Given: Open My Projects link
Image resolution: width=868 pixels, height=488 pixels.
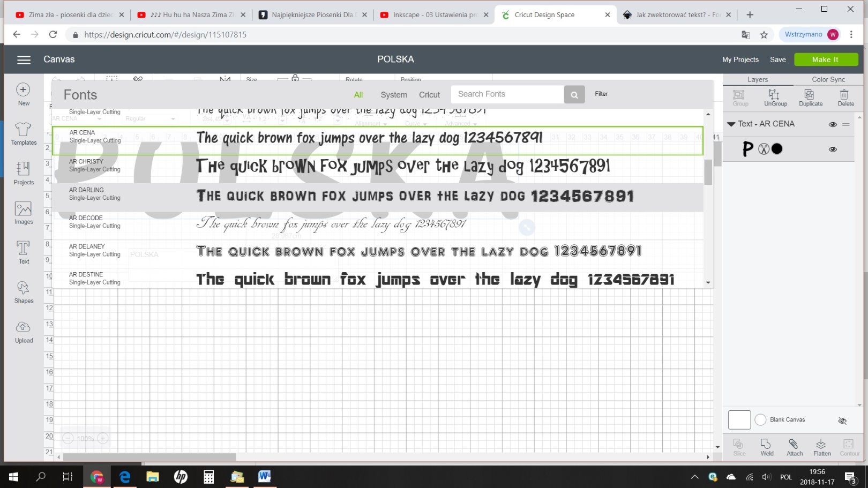Looking at the screenshot, I should [x=740, y=59].
